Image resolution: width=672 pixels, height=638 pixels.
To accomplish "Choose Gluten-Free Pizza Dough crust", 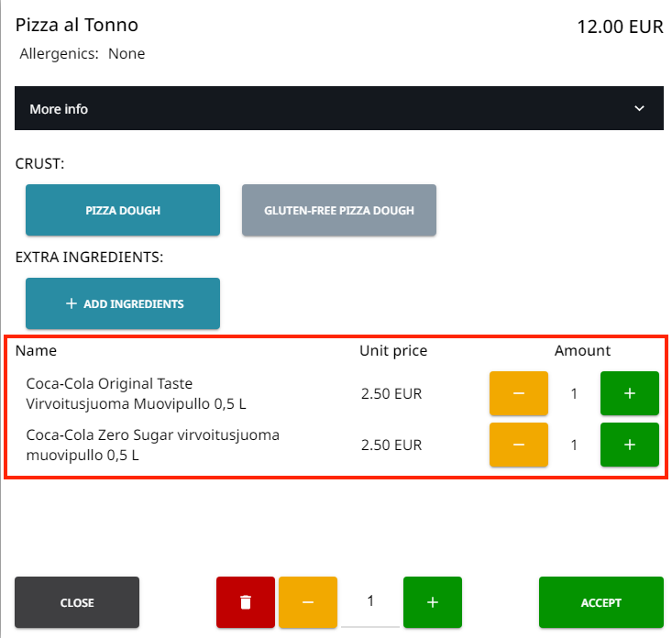I will point(339,210).
